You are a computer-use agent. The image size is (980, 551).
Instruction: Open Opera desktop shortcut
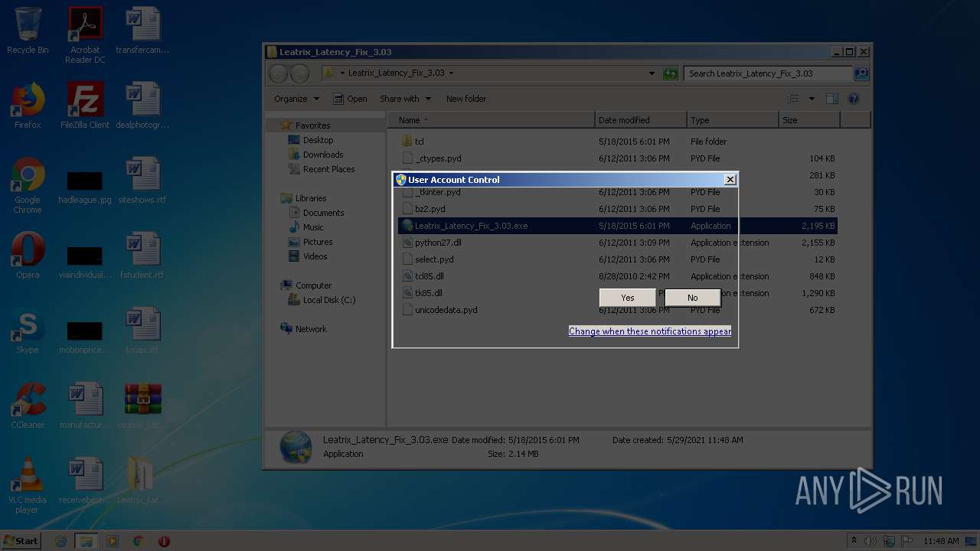28,256
